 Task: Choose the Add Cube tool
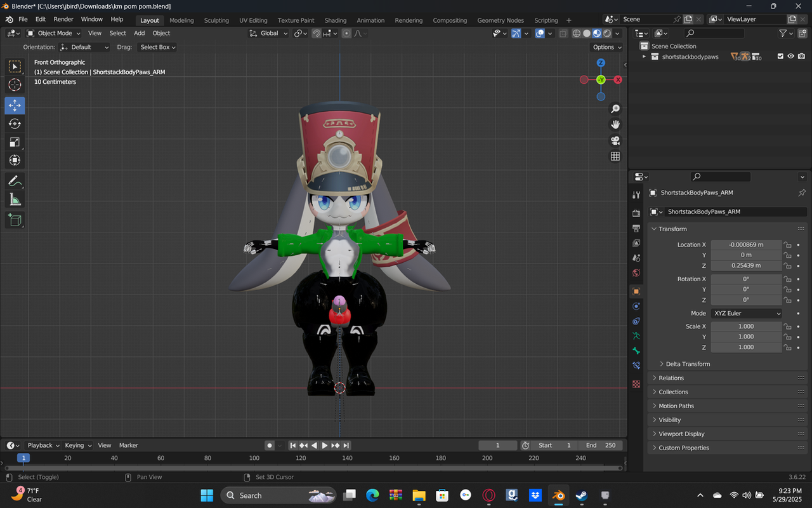15,220
